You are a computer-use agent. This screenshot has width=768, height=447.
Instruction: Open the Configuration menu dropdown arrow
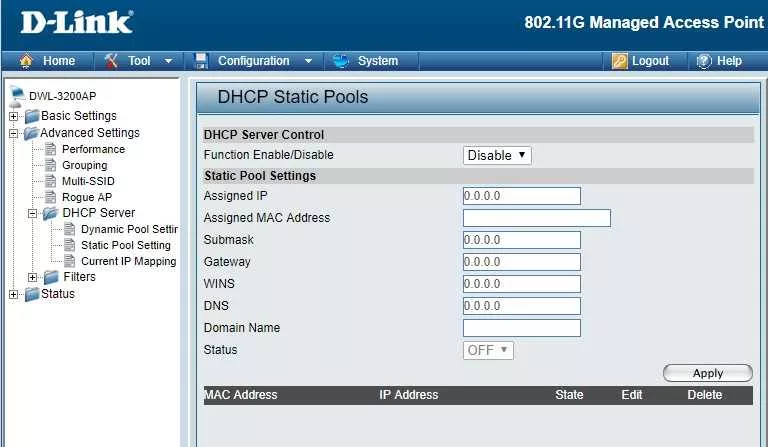[309, 61]
